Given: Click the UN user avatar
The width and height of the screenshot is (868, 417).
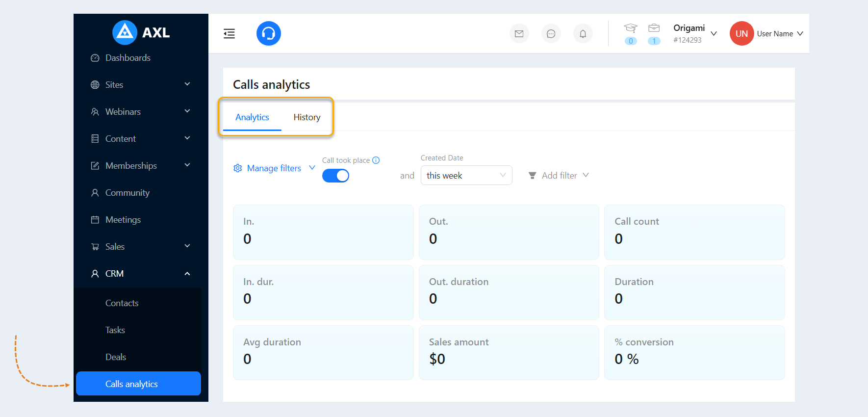Looking at the screenshot, I should pos(742,33).
